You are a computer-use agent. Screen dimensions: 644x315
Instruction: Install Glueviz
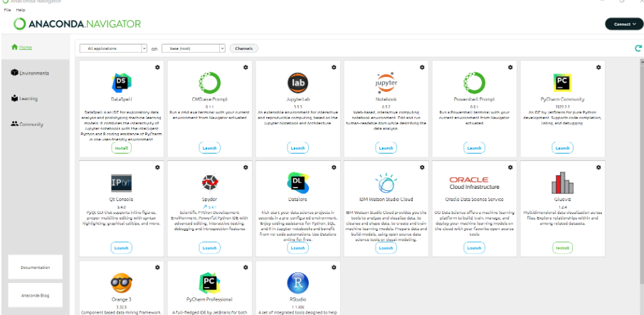[x=562, y=248]
